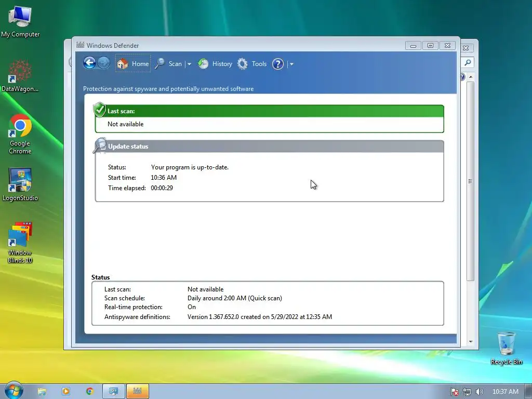Image resolution: width=532 pixels, height=399 pixels.
Task: Click the scrollbar down arrow in background window
Action: pyautogui.click(x=471, y=342)
